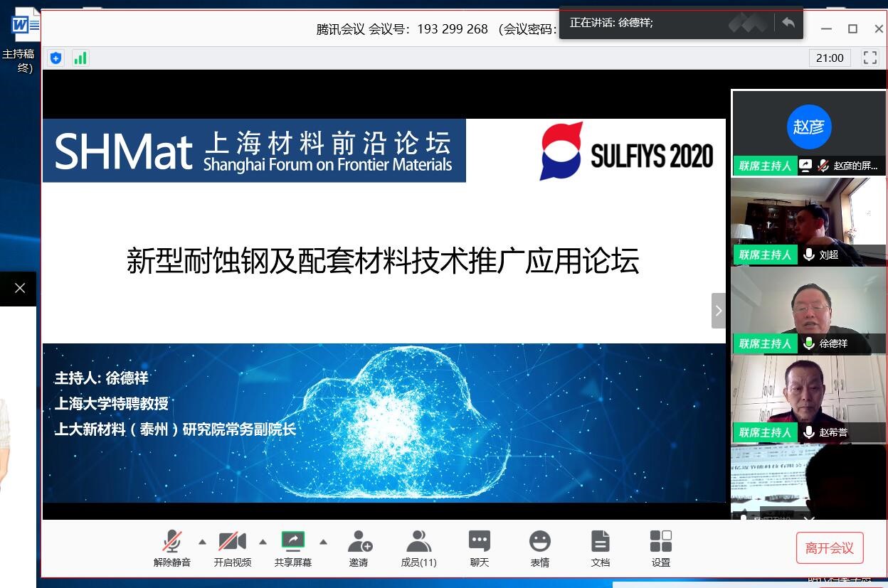Click the Unmute (解除静音) microphone icon

point(171,542)
